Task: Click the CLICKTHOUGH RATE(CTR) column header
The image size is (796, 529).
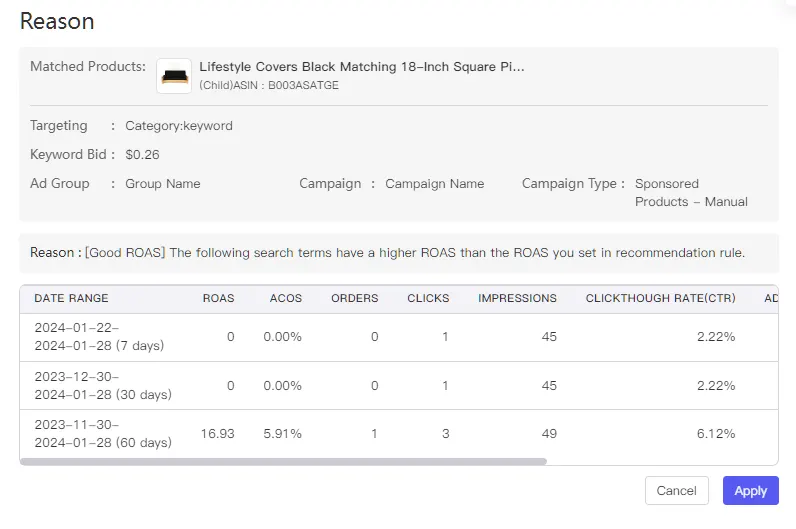Action: point(660,298)
